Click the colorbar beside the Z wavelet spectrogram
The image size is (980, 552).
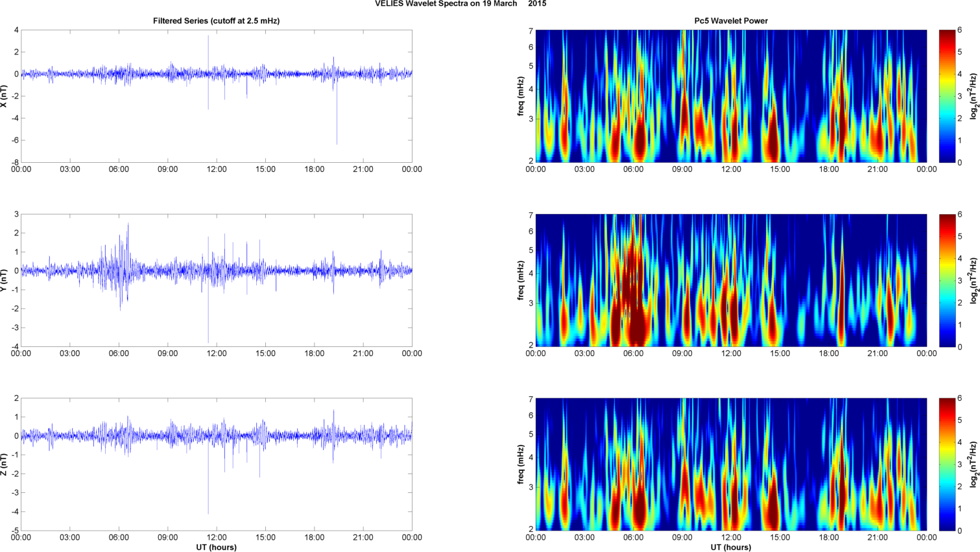(947, 464)
